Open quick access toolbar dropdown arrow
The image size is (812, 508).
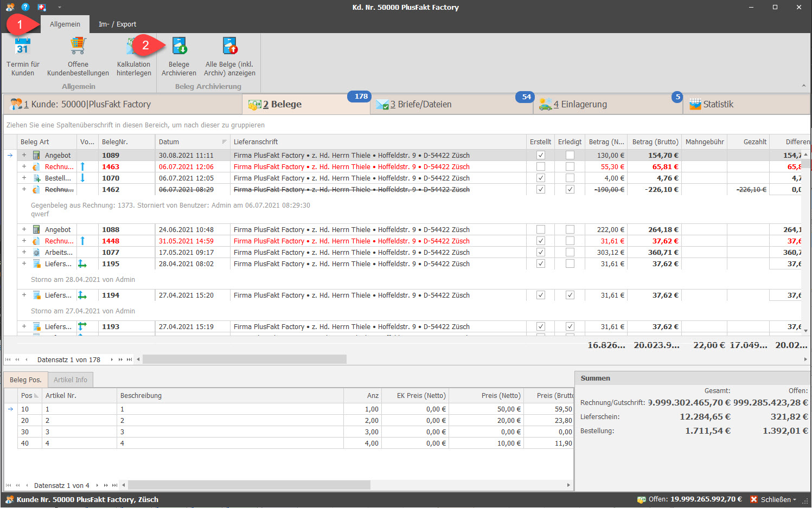tap(59, 7)
